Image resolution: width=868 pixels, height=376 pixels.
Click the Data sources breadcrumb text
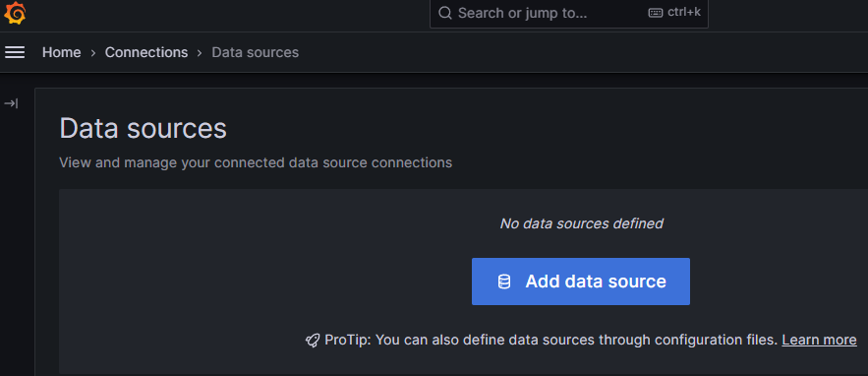pos(256,52)
